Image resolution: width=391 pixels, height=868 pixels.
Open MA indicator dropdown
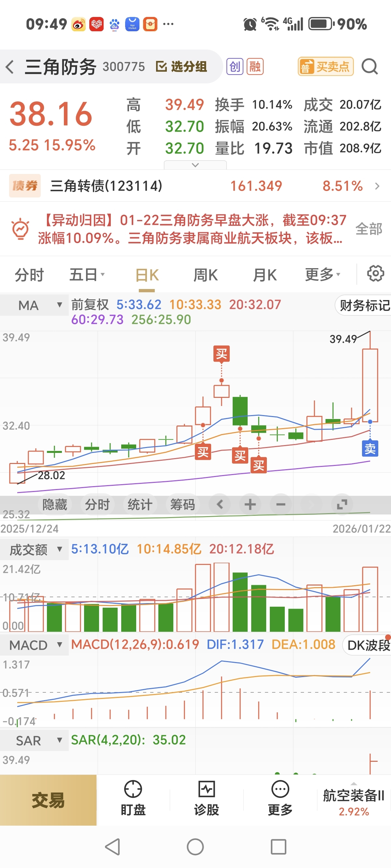tap(34, 305)
